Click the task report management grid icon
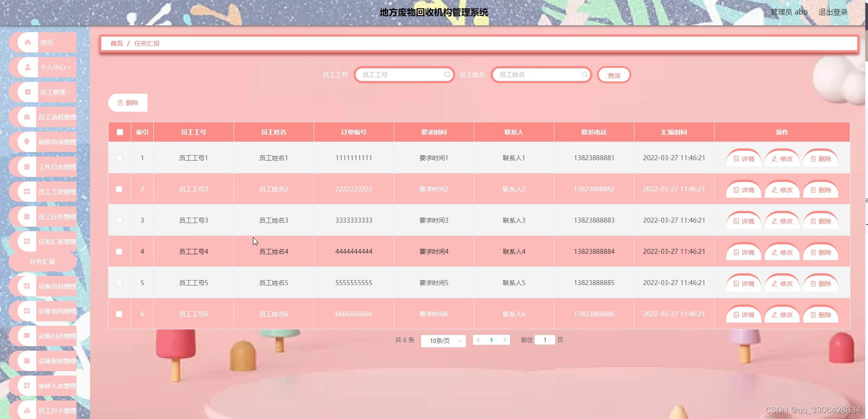This screenshot has height=419, width=868. point(27,242)
